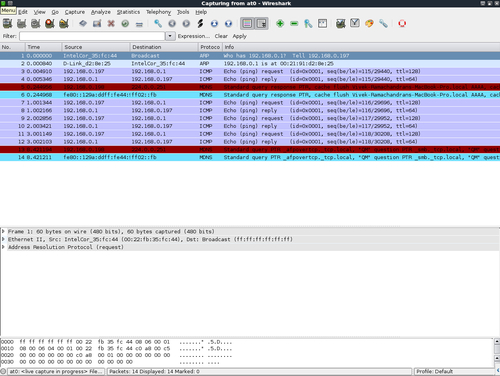Screen dimensions: 500x376
Task: Save capture file icon
Action: (x=97, y=23)
